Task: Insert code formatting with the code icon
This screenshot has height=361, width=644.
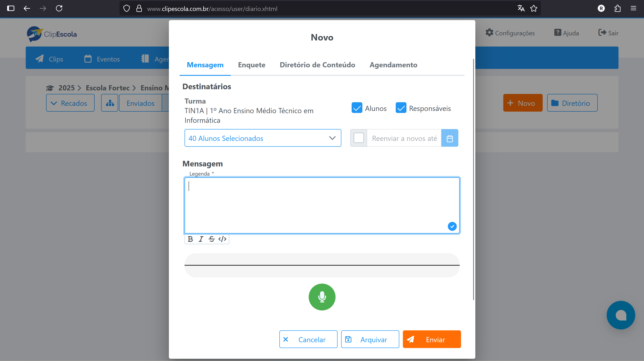Action: [x=222, y=239]
